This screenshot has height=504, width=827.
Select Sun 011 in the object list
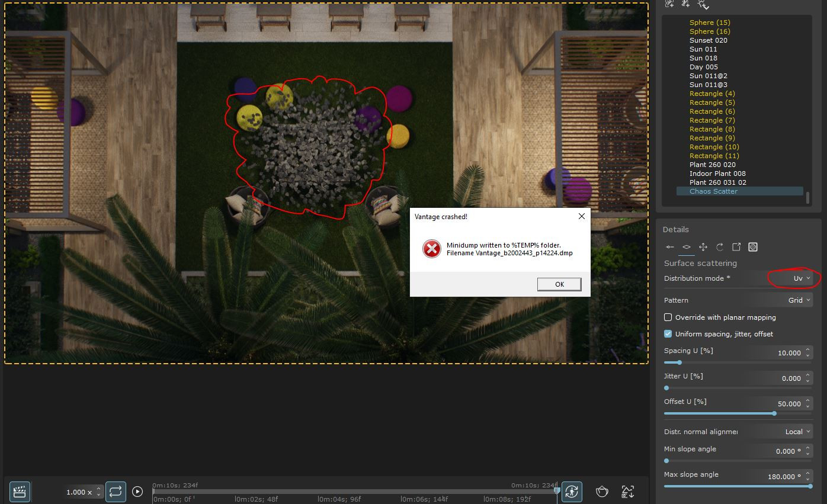[703, 49]
